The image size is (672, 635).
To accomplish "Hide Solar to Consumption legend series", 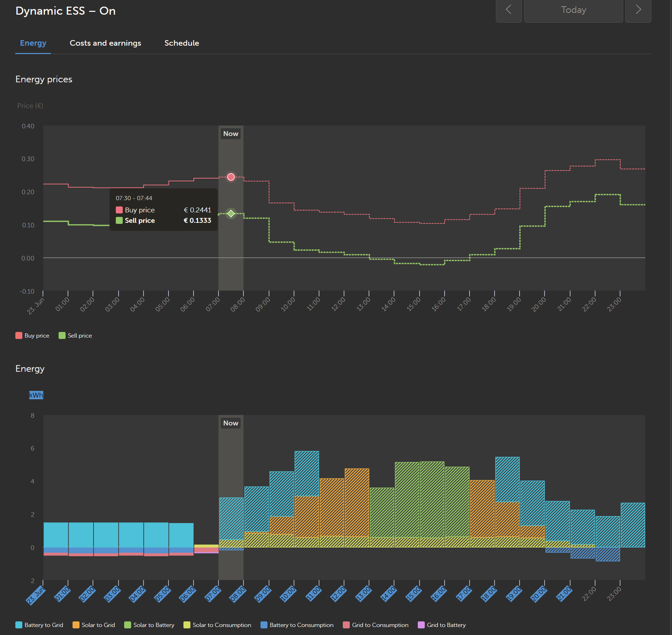I will (x=218, y=625).
